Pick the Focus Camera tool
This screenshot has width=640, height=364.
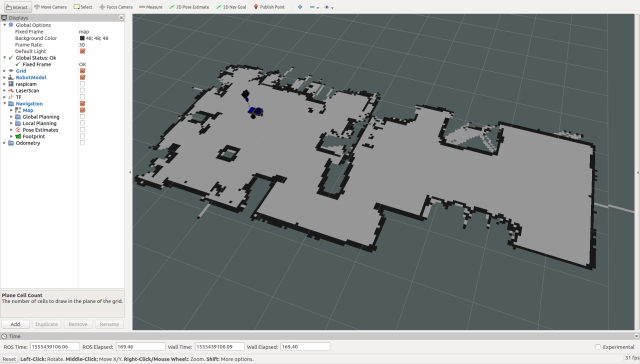click(116, 7)
